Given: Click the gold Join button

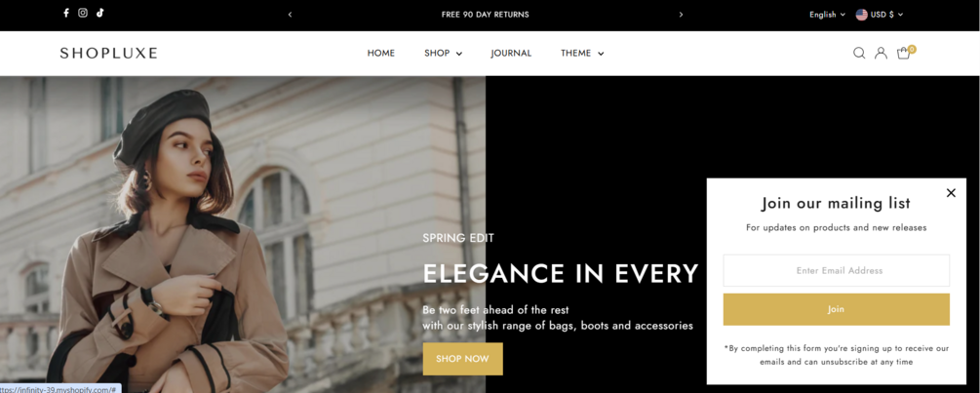Looking at the screenshot, I should pos(837,309).
